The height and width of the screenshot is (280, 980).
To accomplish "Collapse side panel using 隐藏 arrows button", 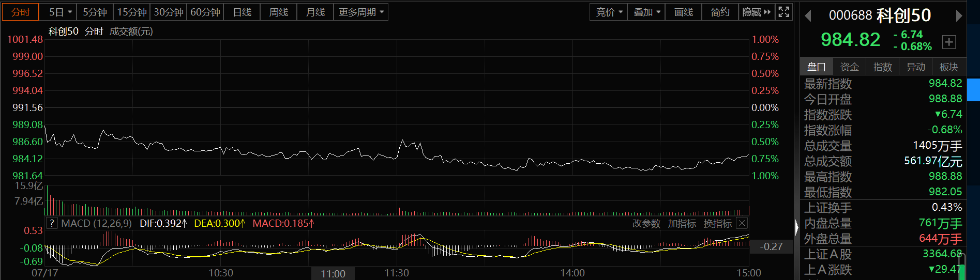I will [x=756, y=12].
